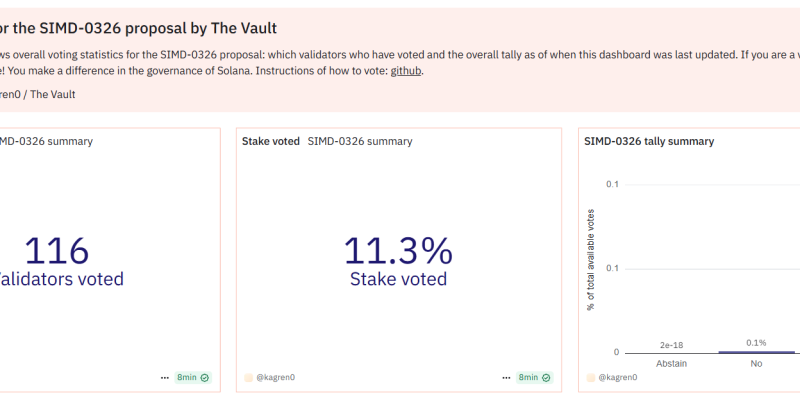Open the github voting instructions link
The image size is (800, 400).
pyautogui.click(x=406, y=71)
